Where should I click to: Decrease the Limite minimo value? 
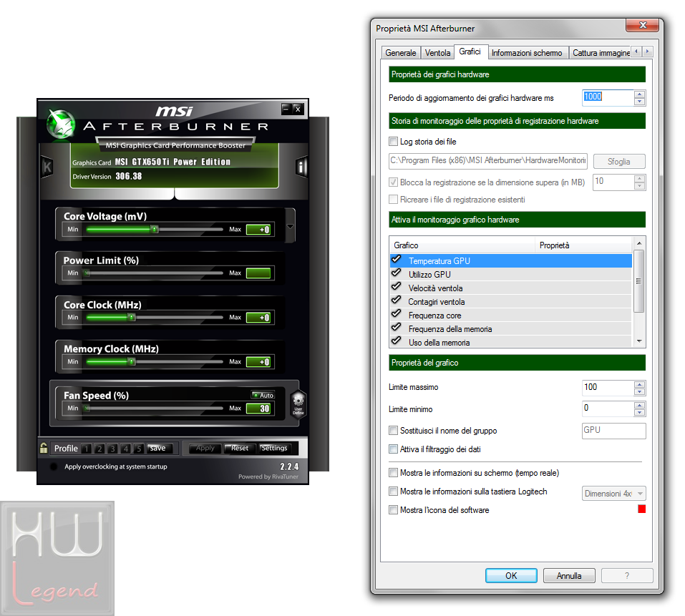(x=640, y=413)
